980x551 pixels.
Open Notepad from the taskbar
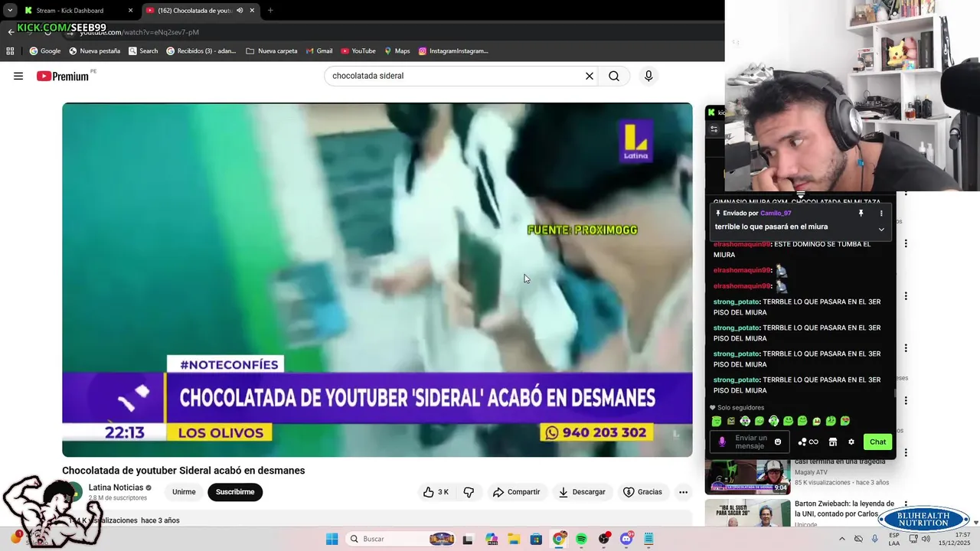649,539
